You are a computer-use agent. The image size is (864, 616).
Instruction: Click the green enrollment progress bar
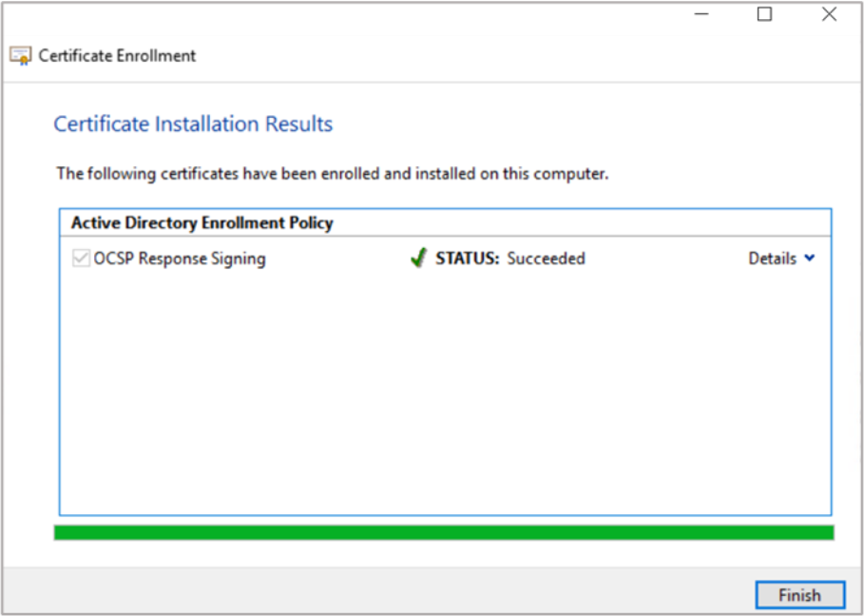point(444,532)
